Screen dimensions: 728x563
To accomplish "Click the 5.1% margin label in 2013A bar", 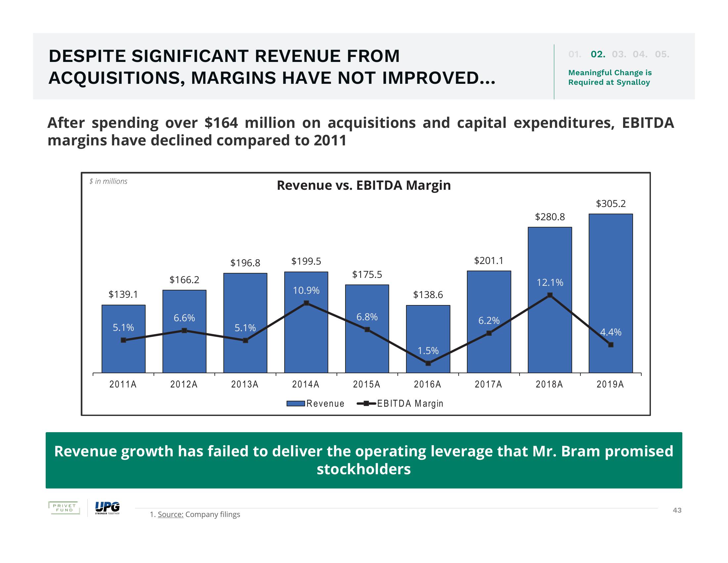I will click(x=245, y=328).
